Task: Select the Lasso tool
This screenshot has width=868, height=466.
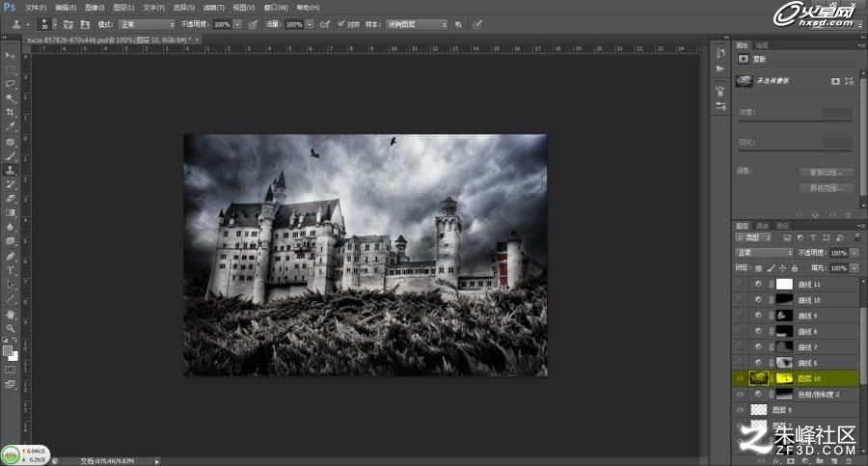Action: click(10, 84)
